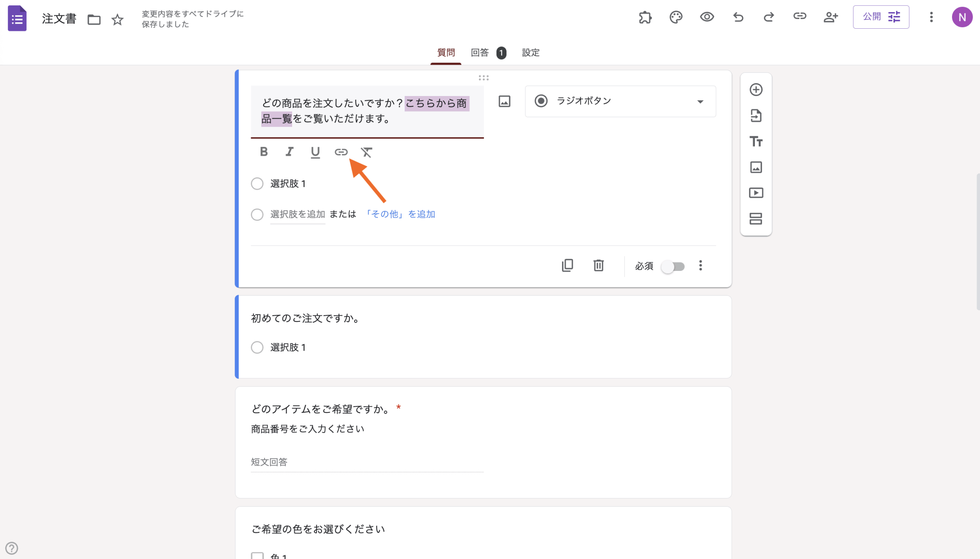980x559 pixels.
Task: Click 商品番号をご入力ください description text
Action: tap(308, 429)
